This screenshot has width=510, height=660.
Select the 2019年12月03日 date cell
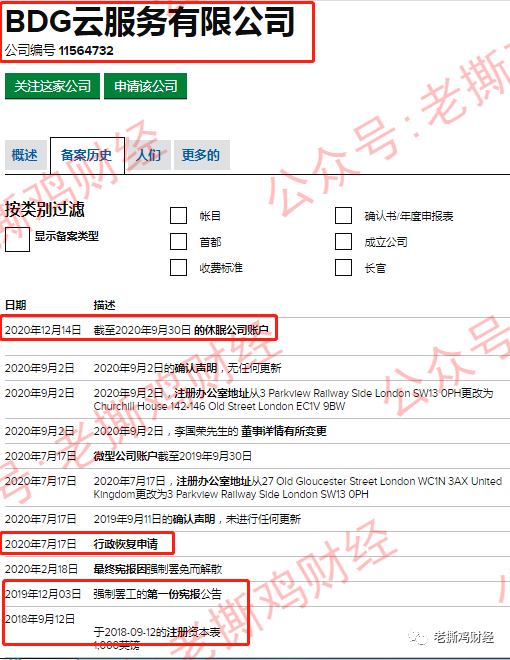pos(43,594)
